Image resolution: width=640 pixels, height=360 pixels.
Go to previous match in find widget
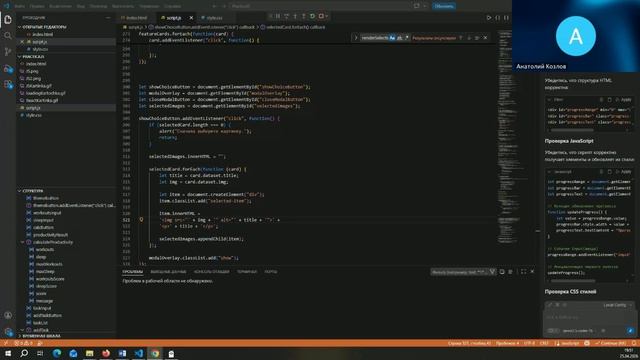461,38
